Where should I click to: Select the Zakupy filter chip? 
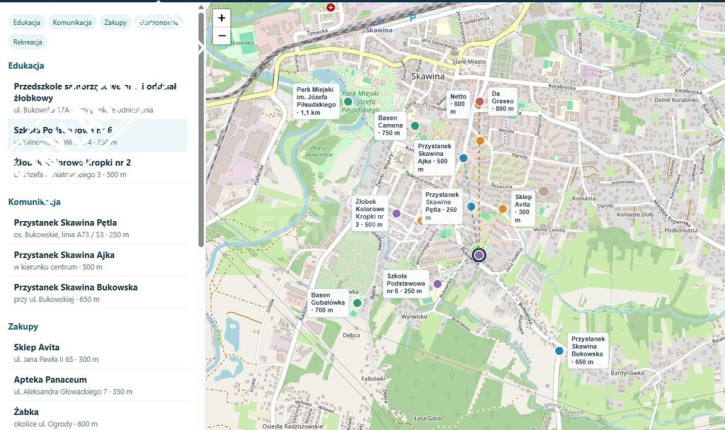115,22
